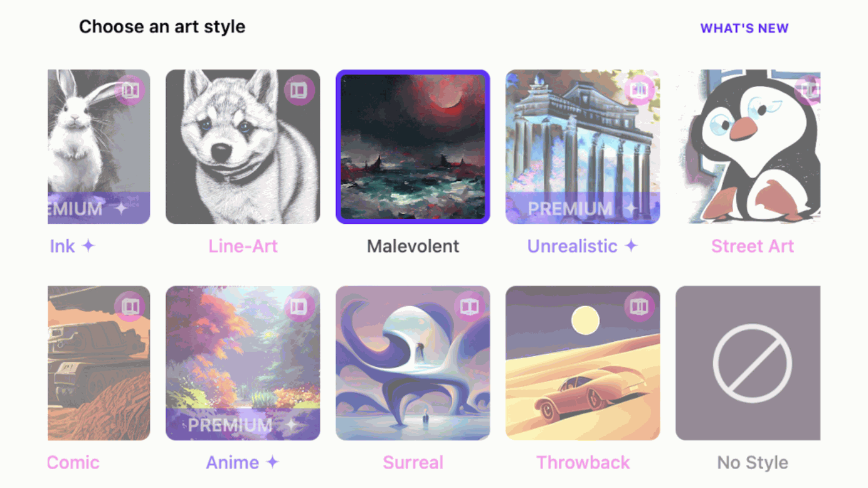Click the book icon on Anime thumbnail
This screenshot has height=488, width=868.
tap(299, 307)
